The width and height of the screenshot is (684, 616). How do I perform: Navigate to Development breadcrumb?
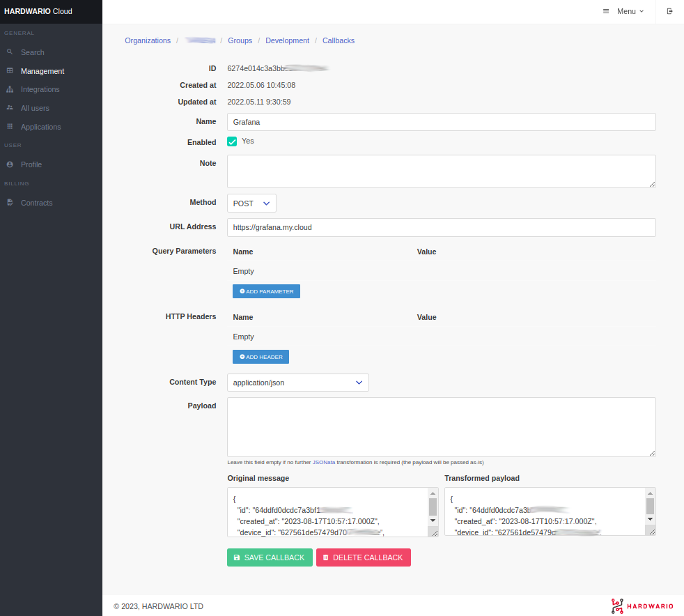click(x=287, y=40)
